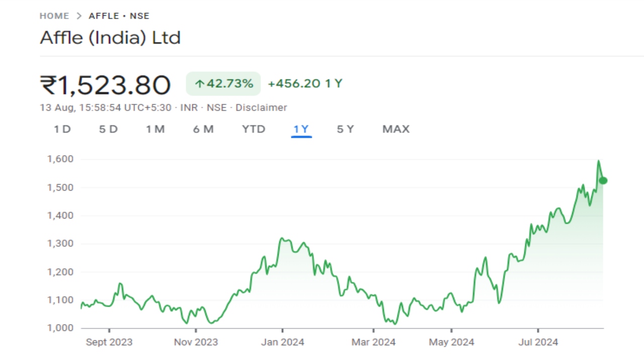Viewport: 644px width, 362px height.
Task: Go to the HOME breadcrumb link
Action: 54,16
